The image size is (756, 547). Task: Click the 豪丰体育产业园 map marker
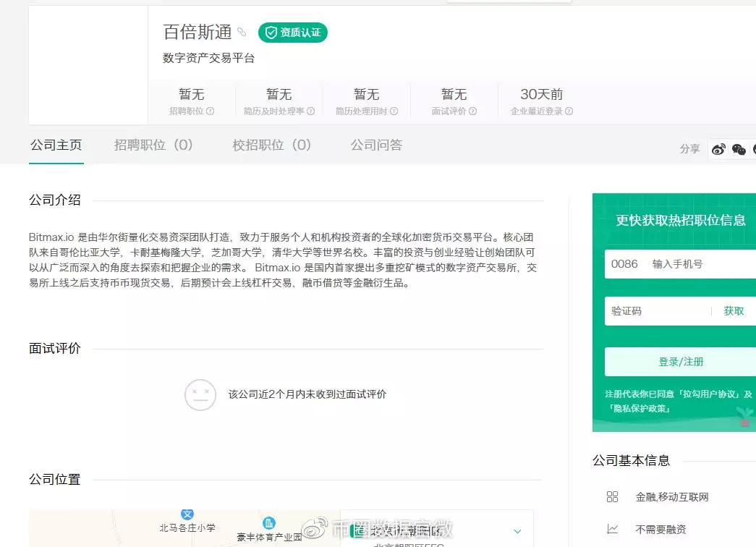click(269, 523)
